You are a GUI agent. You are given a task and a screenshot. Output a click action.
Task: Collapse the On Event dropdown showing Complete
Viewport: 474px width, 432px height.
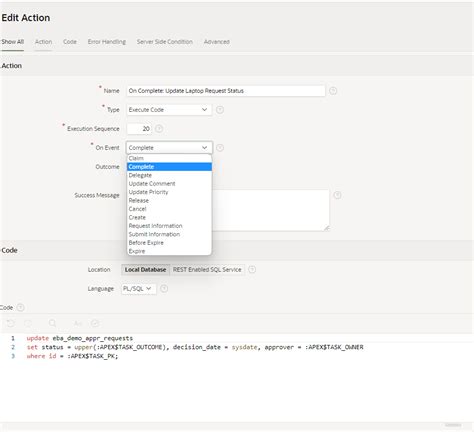tap(169, 148)
